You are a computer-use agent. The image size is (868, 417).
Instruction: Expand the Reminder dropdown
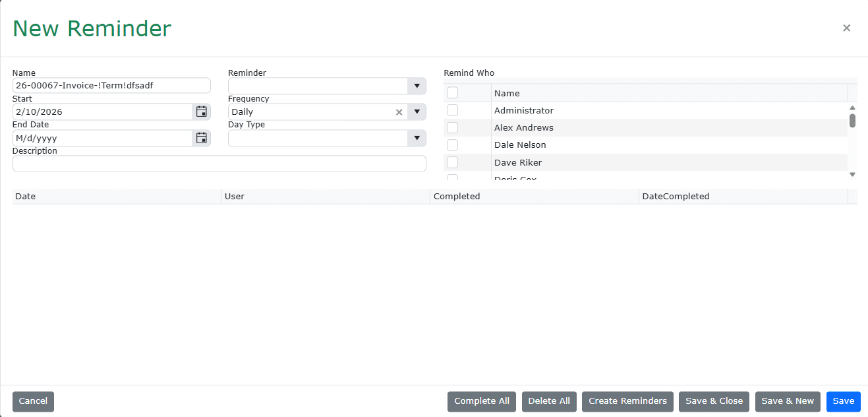417,86
